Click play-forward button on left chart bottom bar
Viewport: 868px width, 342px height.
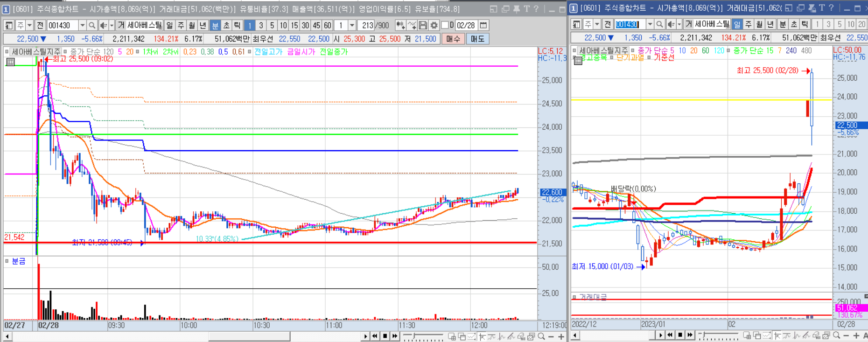365,336
